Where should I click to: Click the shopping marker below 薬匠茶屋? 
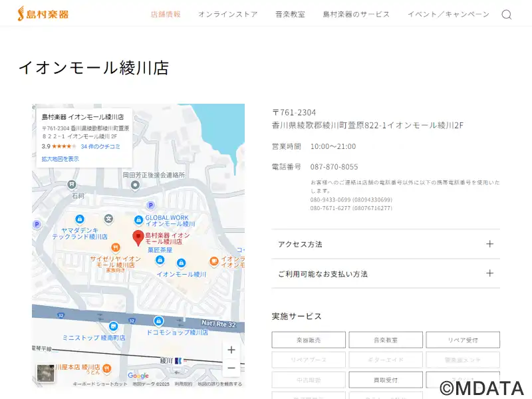(x=160, y=260)
